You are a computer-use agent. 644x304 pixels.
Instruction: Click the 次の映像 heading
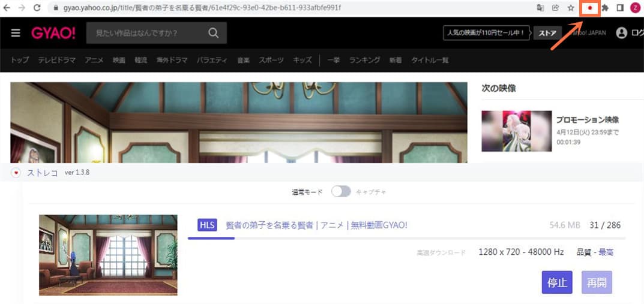pyautogui.click(x=499, y=88)
